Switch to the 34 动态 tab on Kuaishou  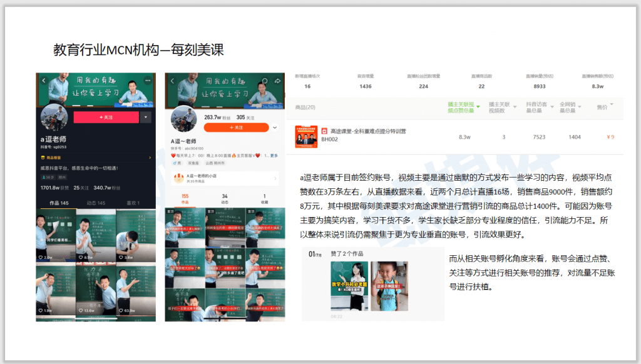(x=225, y=198)
